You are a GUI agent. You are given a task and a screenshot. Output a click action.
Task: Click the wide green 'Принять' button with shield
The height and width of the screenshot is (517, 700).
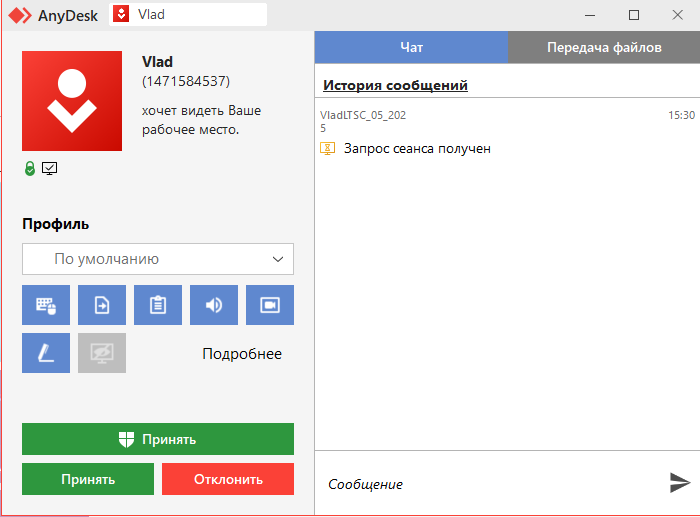pos(158,439)
